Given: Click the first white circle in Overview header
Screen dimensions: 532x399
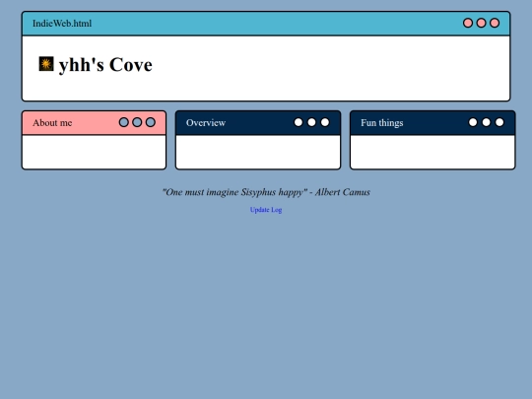Looking at the screenshot, I should tap(299, 122).
